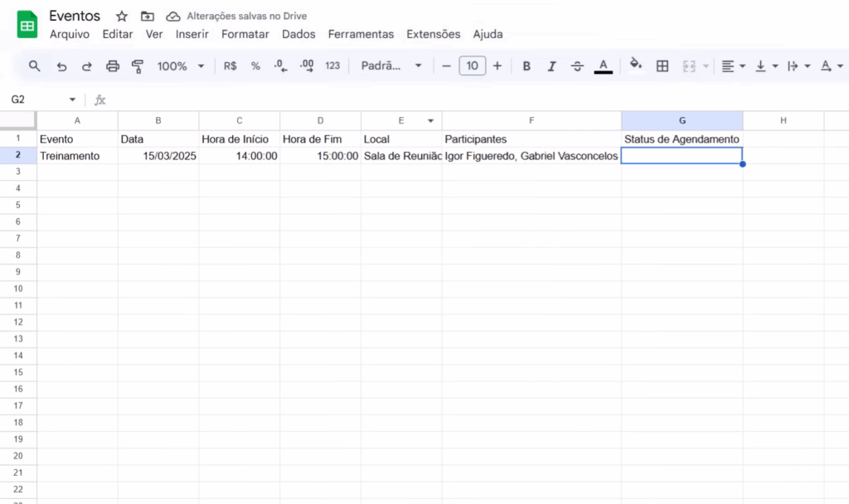Select row 2 header
This screenshot has height=504, width=849.
[18, 155]
